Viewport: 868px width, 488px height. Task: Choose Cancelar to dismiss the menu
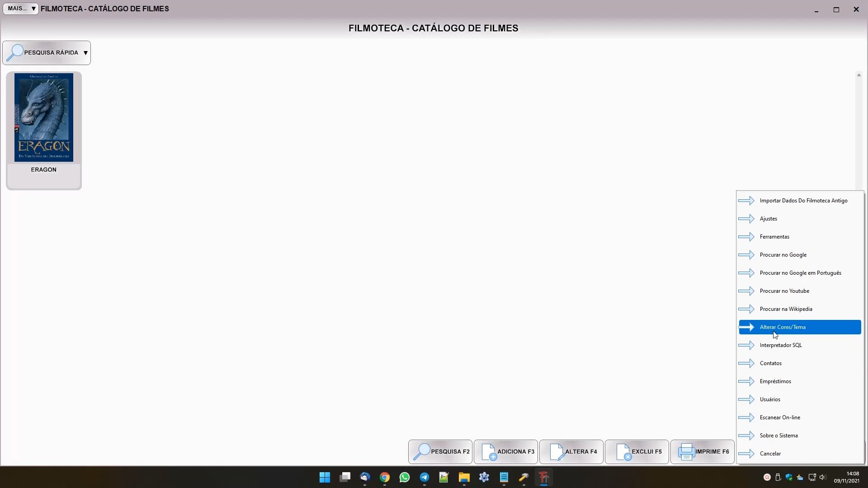tap(770, 454)
